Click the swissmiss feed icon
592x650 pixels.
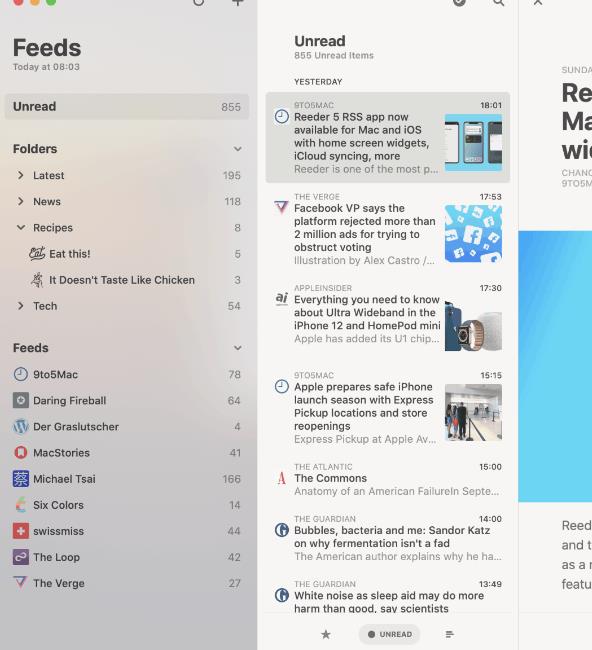point(21,531)
